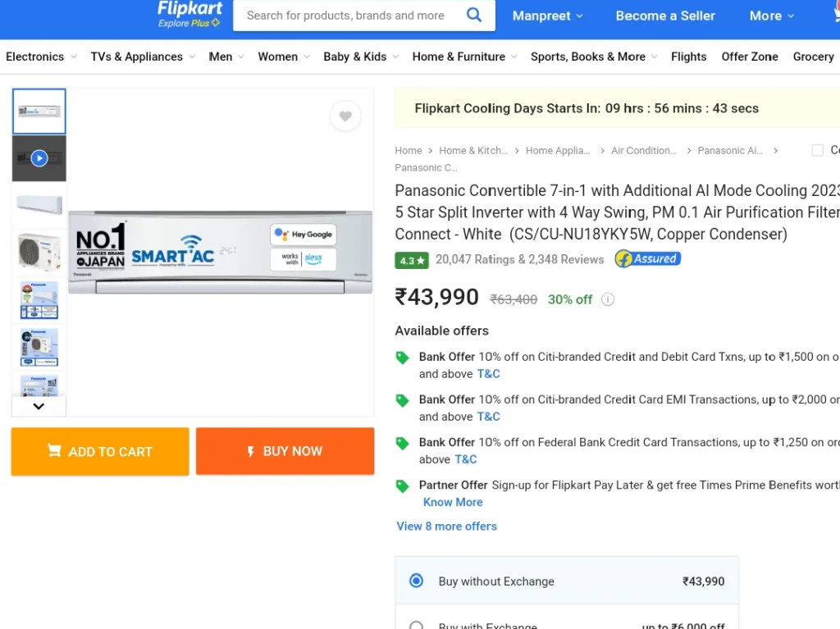Play the product video thumbnail
The width and height of the screenshot is (840, 629).
(x=39, y=158)
